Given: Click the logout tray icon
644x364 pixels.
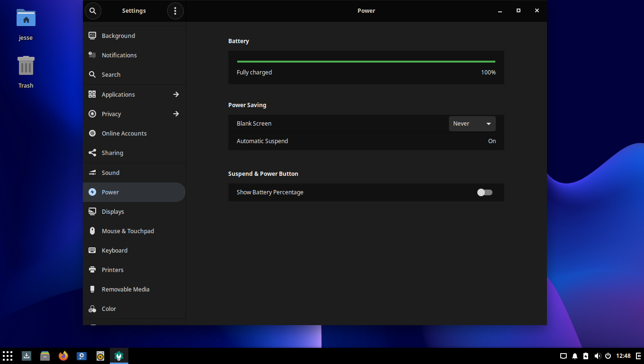Looking at the screenshot, I should pyautogui.click(x=639, y=356).
